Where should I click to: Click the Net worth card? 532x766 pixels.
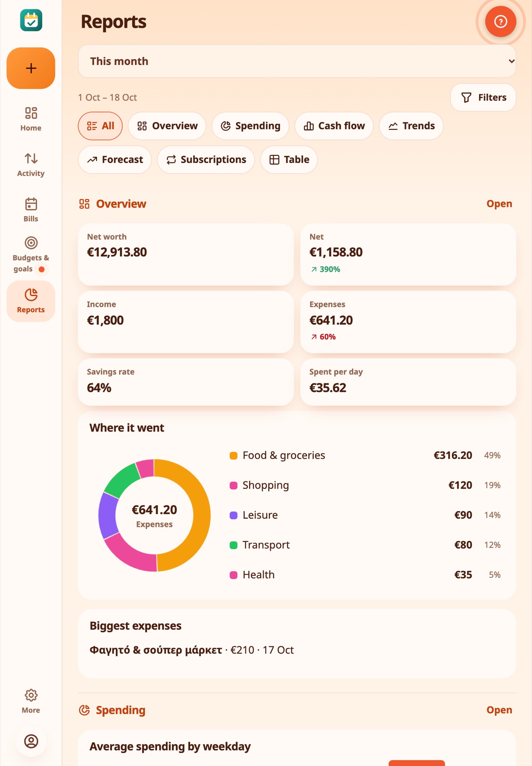click(186, 254)
